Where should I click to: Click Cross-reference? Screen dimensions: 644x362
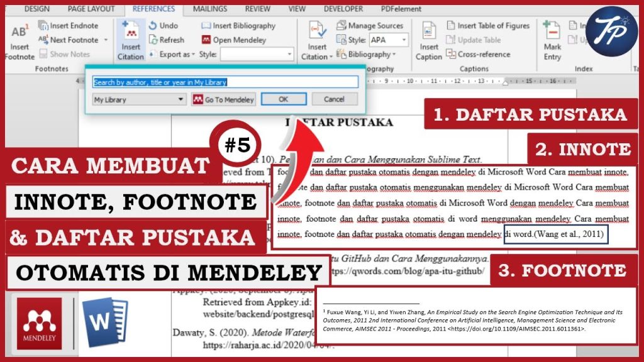pos(479,54)
